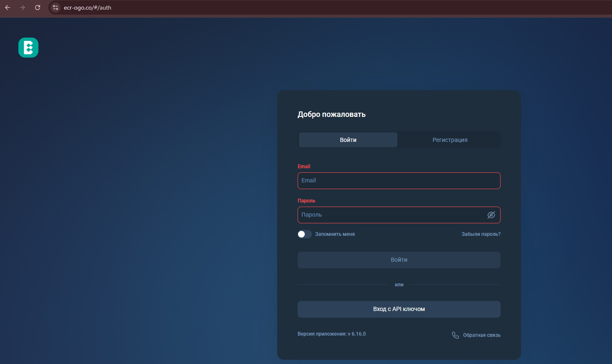612x364 pixels.
Task: View site information icon in address bar
Action: 56,8
